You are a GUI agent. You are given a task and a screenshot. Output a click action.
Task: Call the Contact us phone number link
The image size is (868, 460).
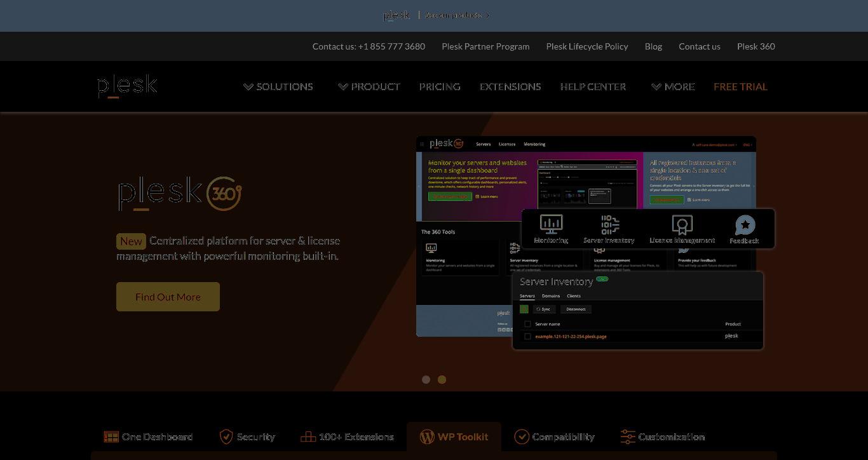pyautogui.click(x=369, y=46)
